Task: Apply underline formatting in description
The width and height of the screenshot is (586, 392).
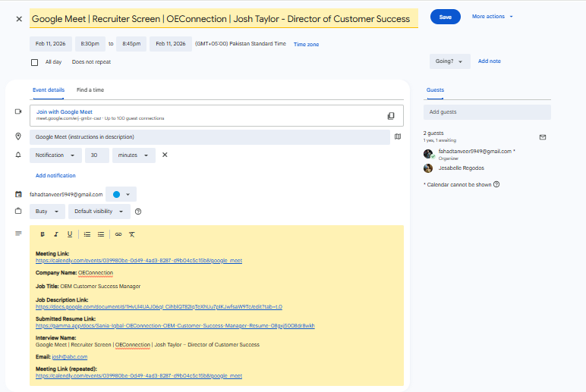Action: coord(70,234)
